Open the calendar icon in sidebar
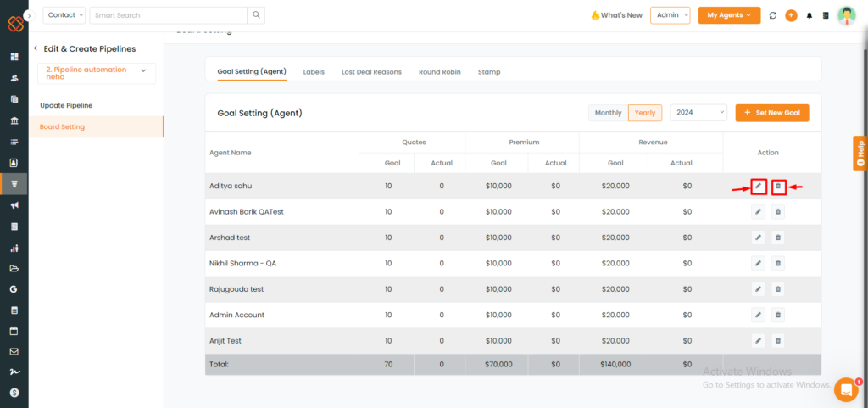Image resolution: width=868 pixels, height=408 pixels. pyautogui.click(x=14, y=331)
